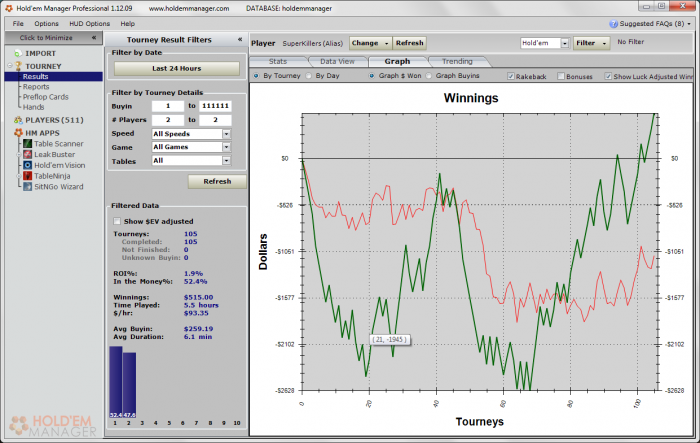This screenshot has height=443, width=700.
Task: Toggle Show Luck Adjusted Winnings checkbox
Action: 608,76
